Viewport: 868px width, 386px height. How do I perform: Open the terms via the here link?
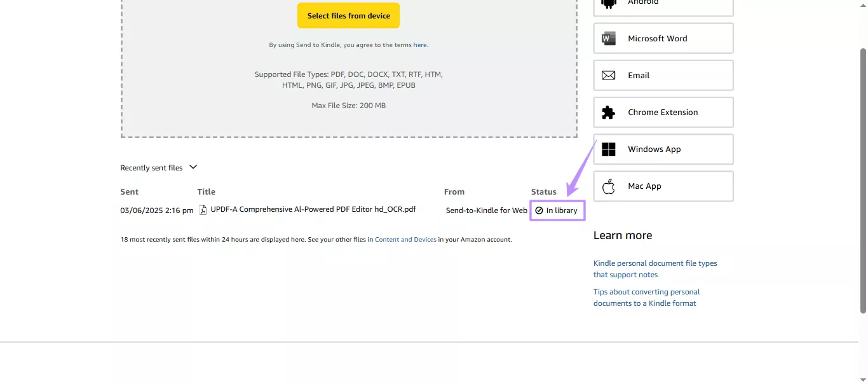click(419, 45)
